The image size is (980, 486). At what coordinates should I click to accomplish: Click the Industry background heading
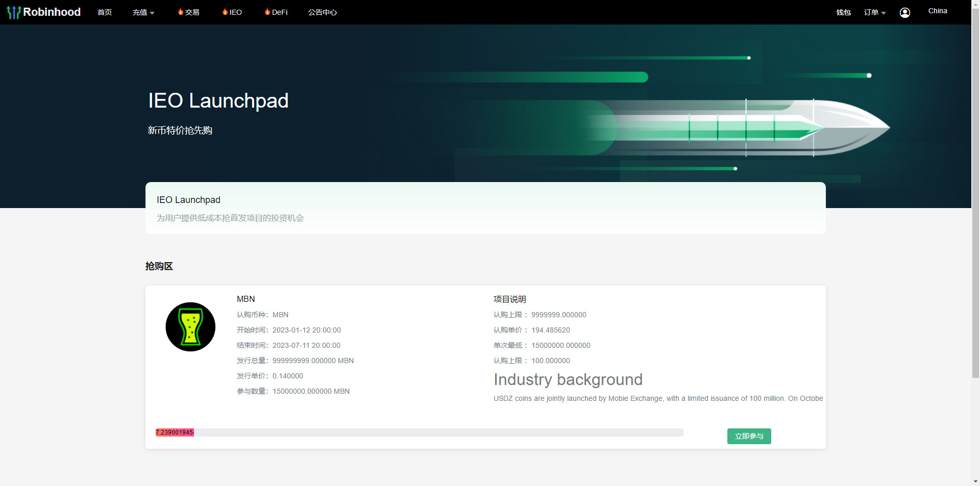[568, 379]
